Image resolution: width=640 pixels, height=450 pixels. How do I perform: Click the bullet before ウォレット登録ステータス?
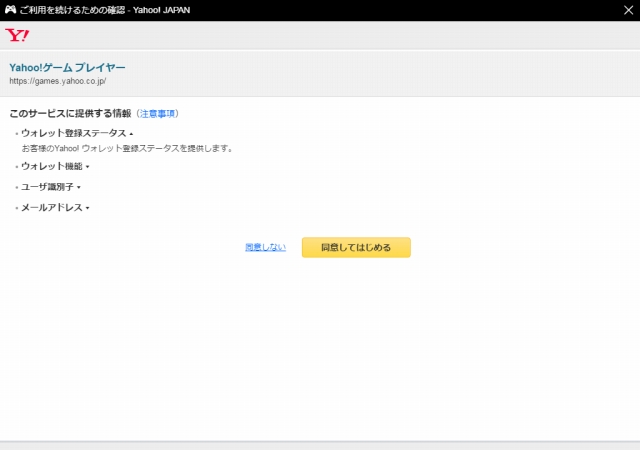(x=16, y=134)
